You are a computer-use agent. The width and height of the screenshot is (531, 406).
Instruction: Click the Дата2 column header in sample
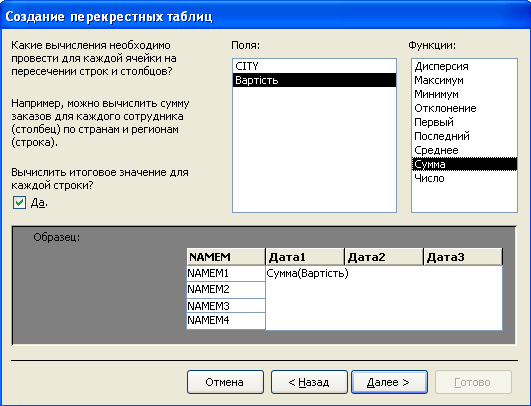384,257
